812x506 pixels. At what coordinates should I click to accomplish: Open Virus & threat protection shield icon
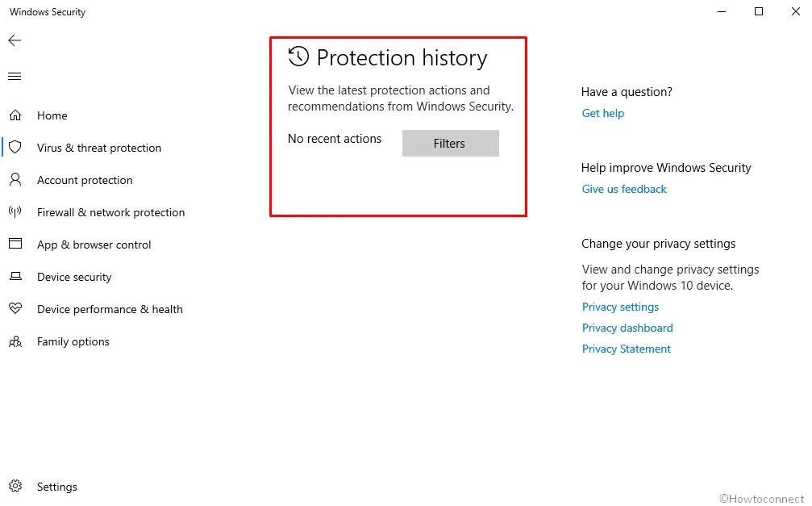pyautogui.click(x=15, y=148)
